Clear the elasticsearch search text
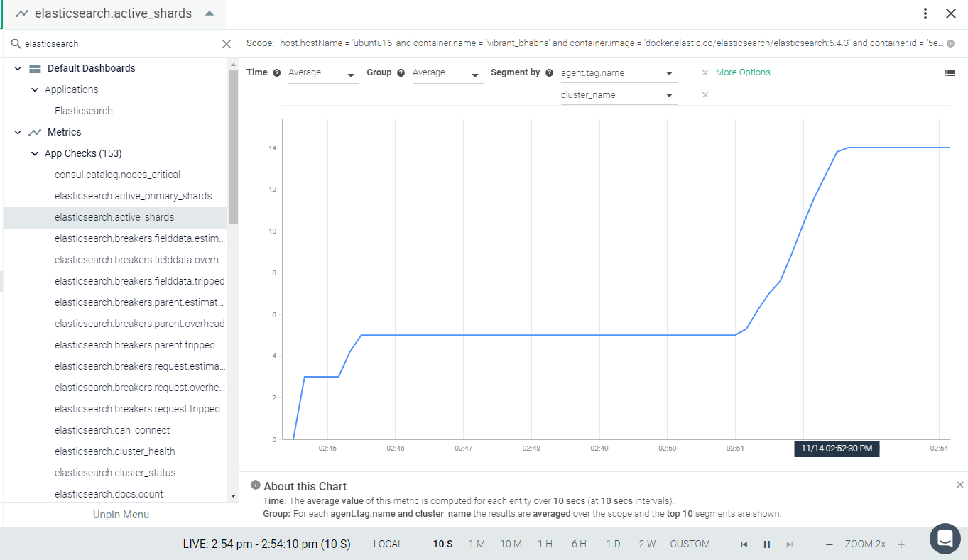The width and height of the screenshot is (968, 560). (x=227, y=44)
